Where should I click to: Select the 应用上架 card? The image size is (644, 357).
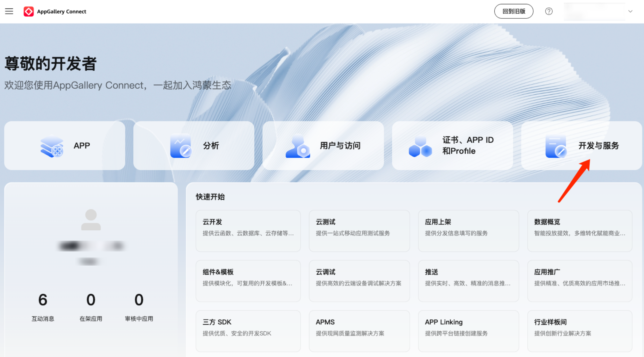[x=468, y=231]
